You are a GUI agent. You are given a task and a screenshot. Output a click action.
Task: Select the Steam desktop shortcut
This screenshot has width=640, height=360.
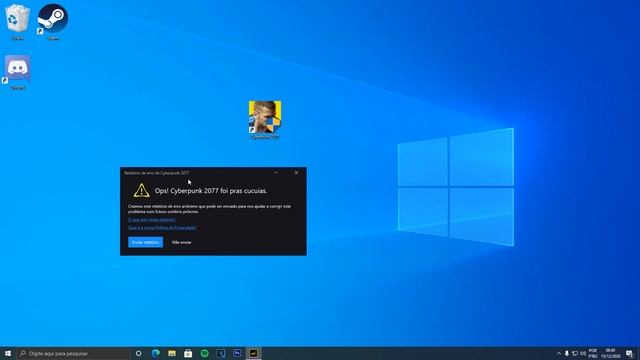click(x=53, y=21)
